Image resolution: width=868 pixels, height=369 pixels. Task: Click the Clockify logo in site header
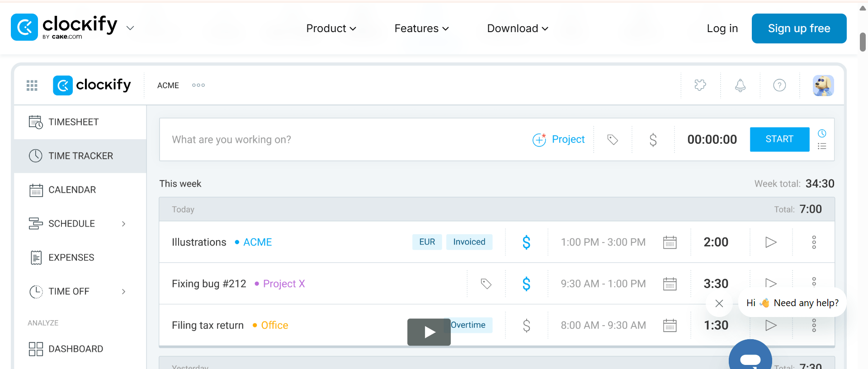click(64, 27)
